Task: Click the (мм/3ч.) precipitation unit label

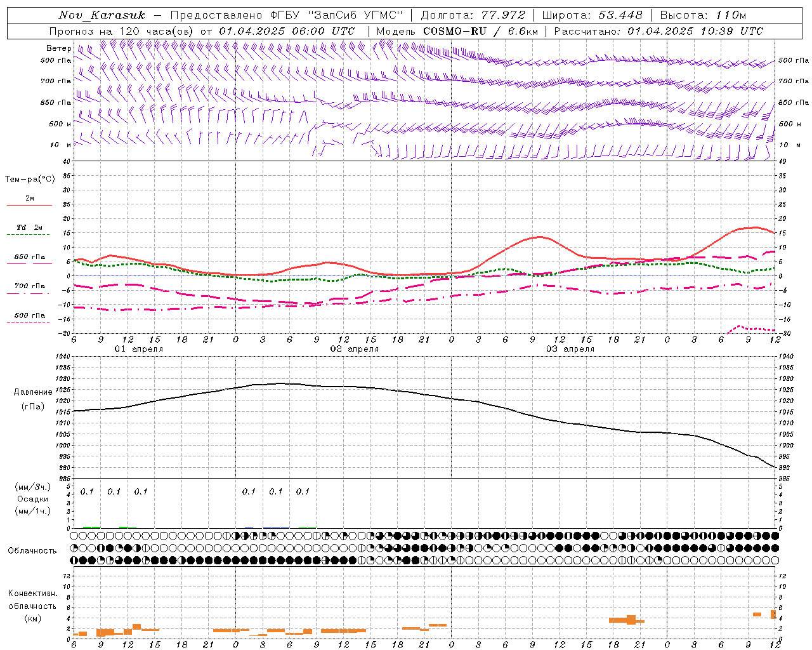Action: pyautogui.click(x=33, y=487)
